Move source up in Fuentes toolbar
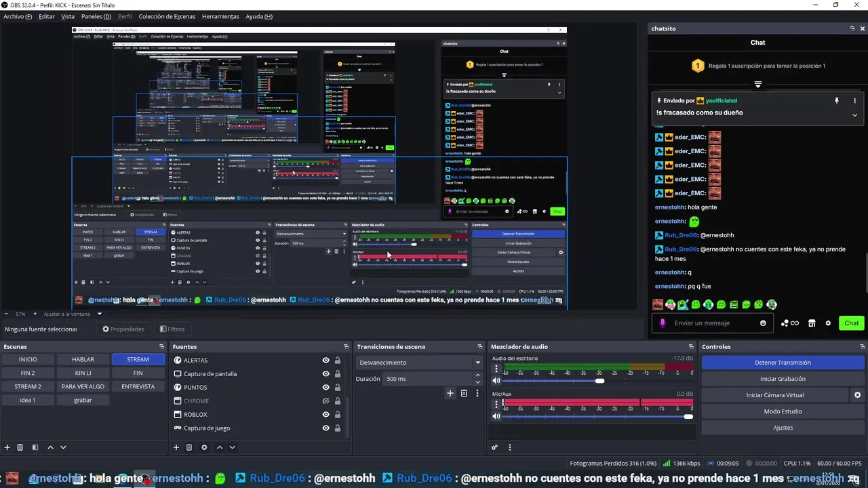Viewport: 868px width, 488px height. (x=219, y=447)
